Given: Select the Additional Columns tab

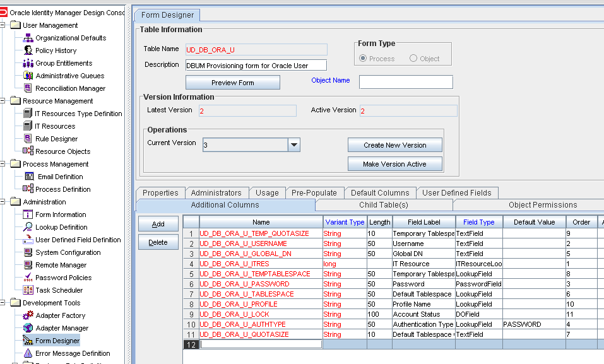Looking at the screenshot, I should coord(225,205).
